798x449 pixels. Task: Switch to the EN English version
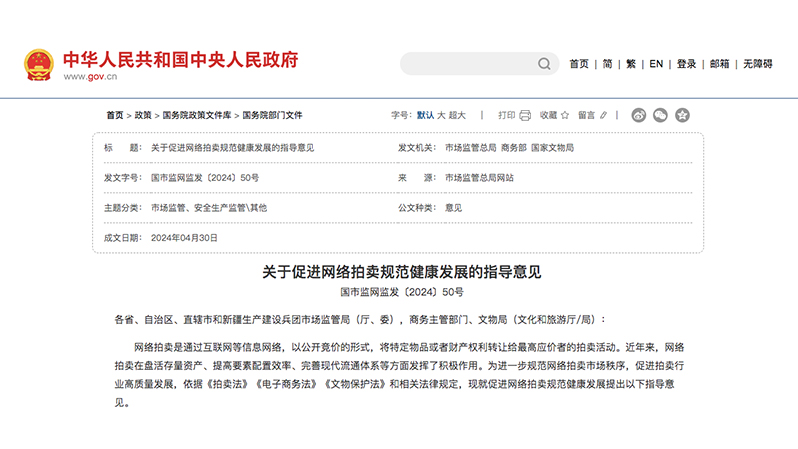(x=656, y=64)
